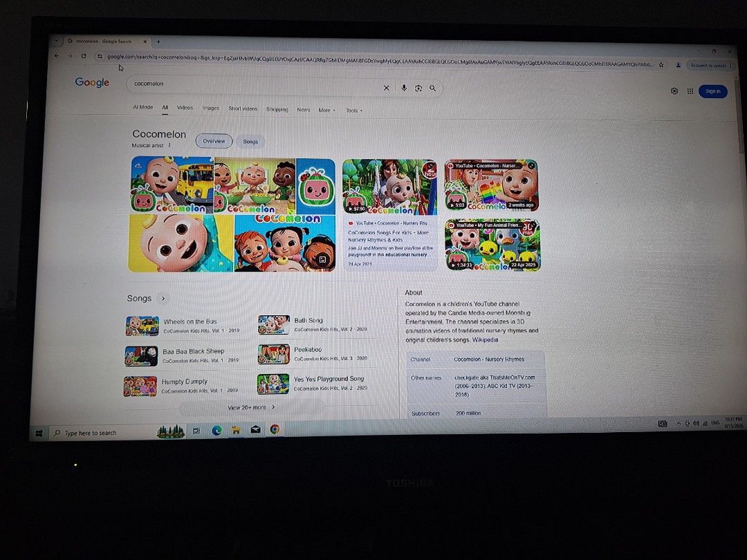Play the 57:50 CoComelon Songs video thumbnail
The height and width of the screenshot is (560, 747).
point(389,187)
